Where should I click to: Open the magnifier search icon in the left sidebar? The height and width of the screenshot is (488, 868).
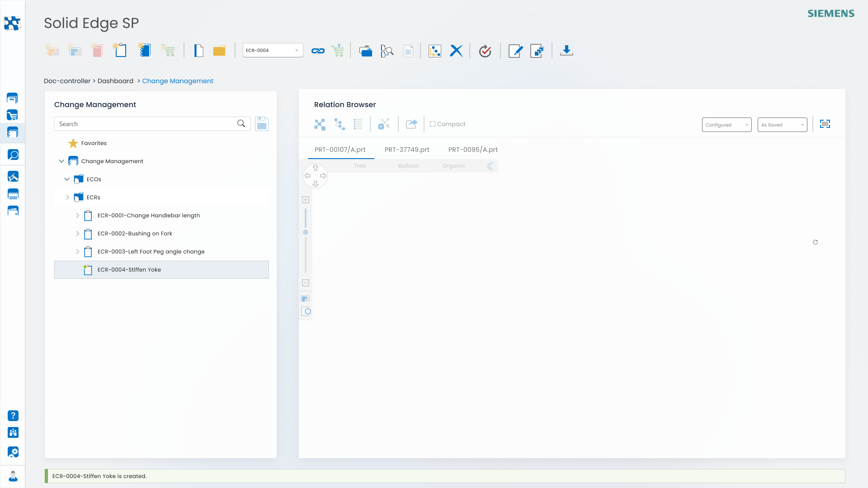(x=13, y=155)
